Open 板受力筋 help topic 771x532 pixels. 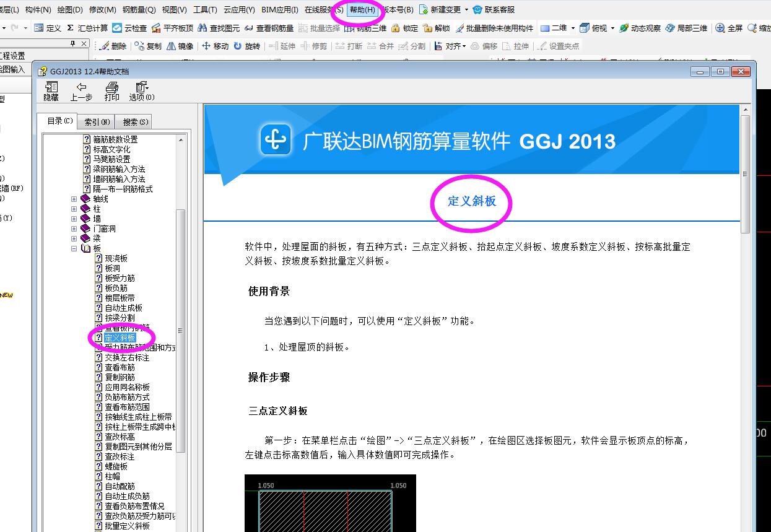pyautogui.click(x=120, y=278)
